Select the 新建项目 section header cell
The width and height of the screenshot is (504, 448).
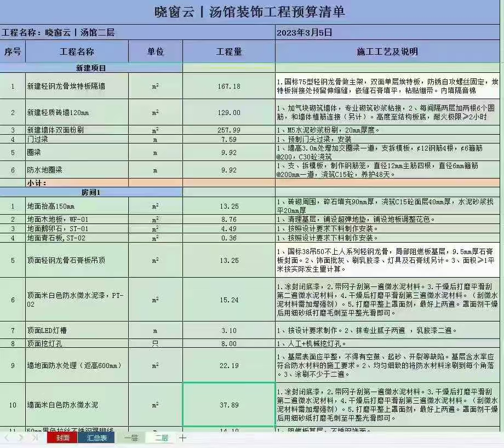pos(91,68)
